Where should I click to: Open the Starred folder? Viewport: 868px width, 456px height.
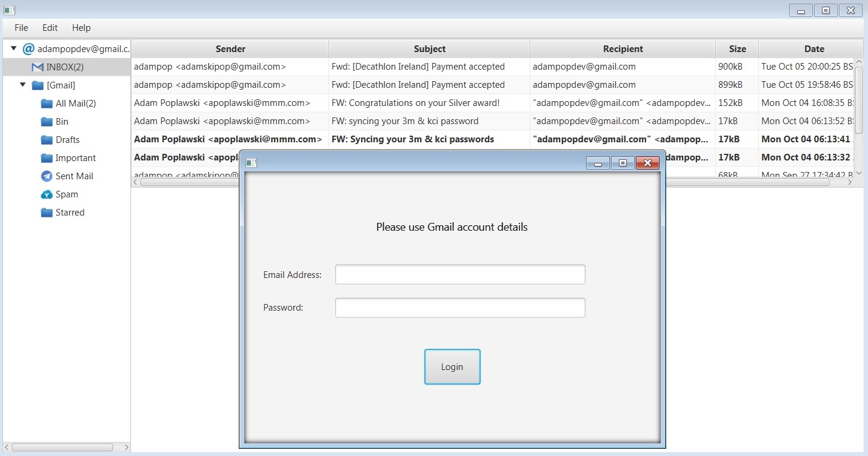(70, 213)
